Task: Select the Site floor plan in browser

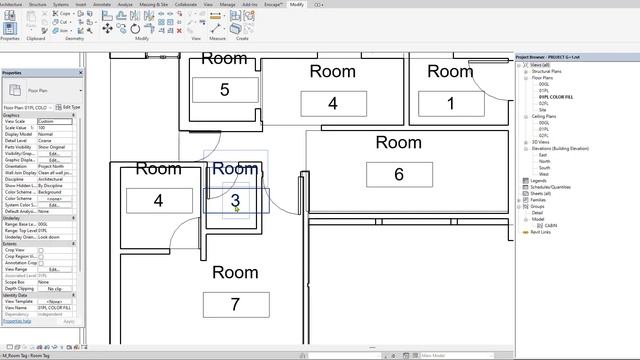Action: [x=542, y=110]
